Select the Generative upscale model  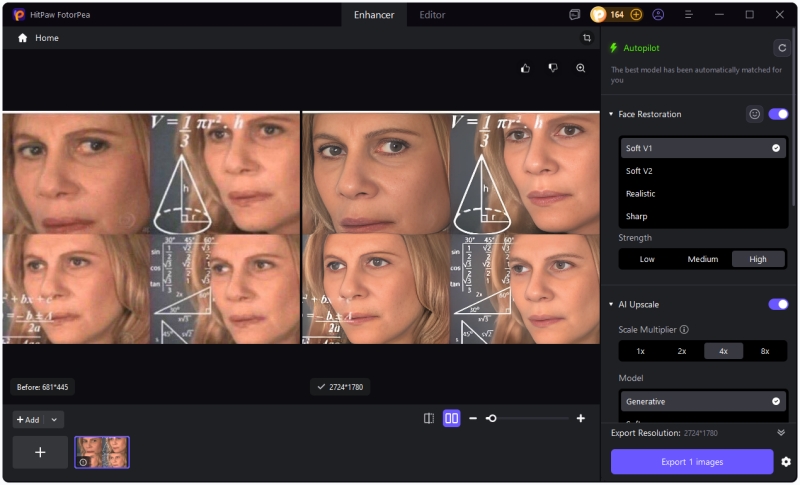pos(703,402)
